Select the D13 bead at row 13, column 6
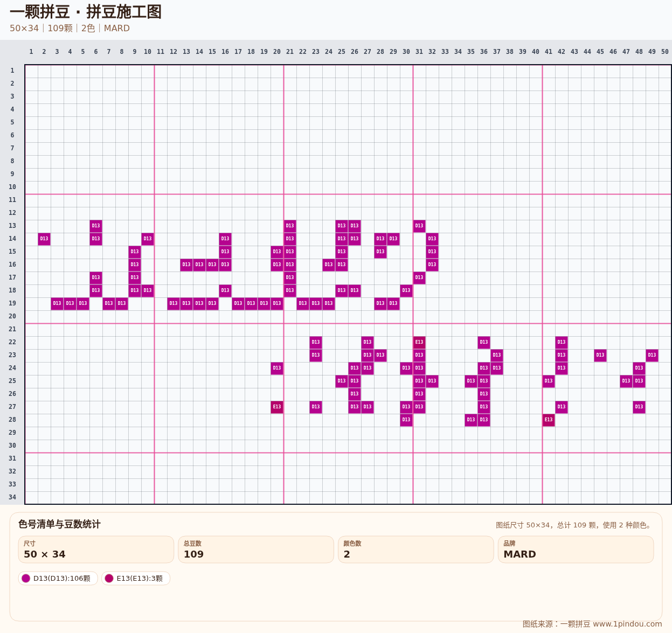The width and height of the screenshot is (672, 633). [96, 226]
